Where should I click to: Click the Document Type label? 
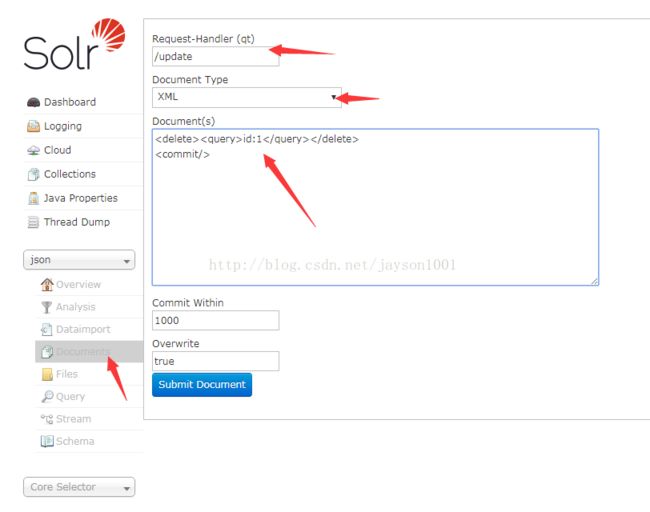pyautogui.click(x=190, y=80)
